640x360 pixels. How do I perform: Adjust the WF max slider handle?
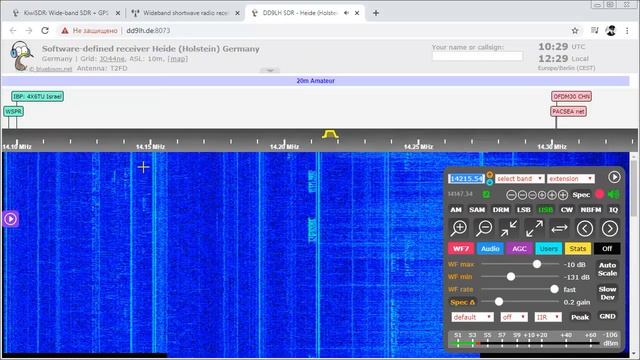(x=537, y=264)
